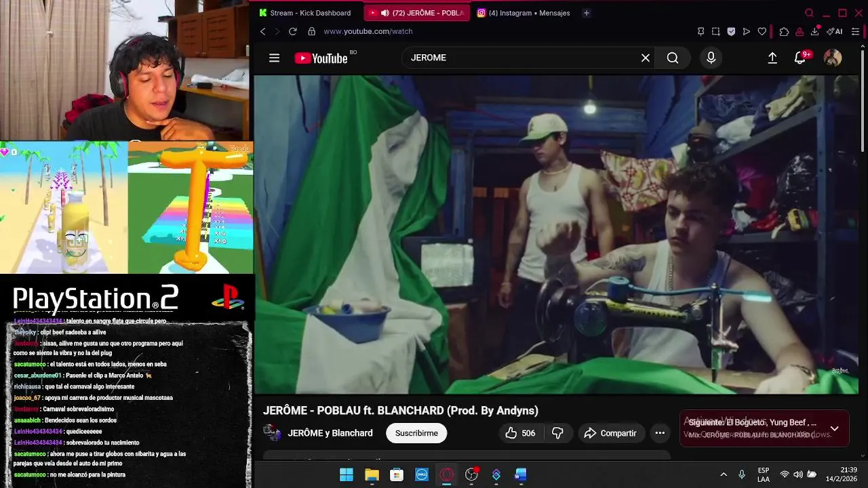Viewport: 868px width, 488px height.
Task: Open the browser downloads icon
Action: pyautogui.click(x=815, y=31)
